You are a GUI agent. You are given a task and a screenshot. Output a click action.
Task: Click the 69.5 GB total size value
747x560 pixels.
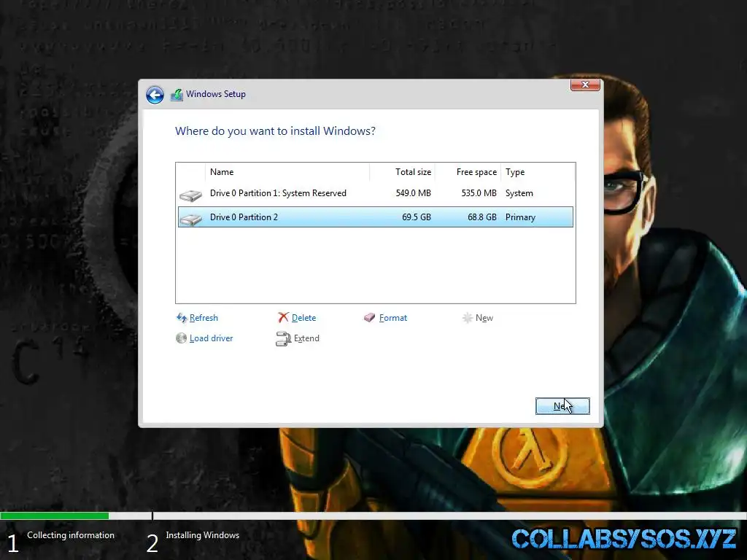pyautogui.click(x=417, y=217)
